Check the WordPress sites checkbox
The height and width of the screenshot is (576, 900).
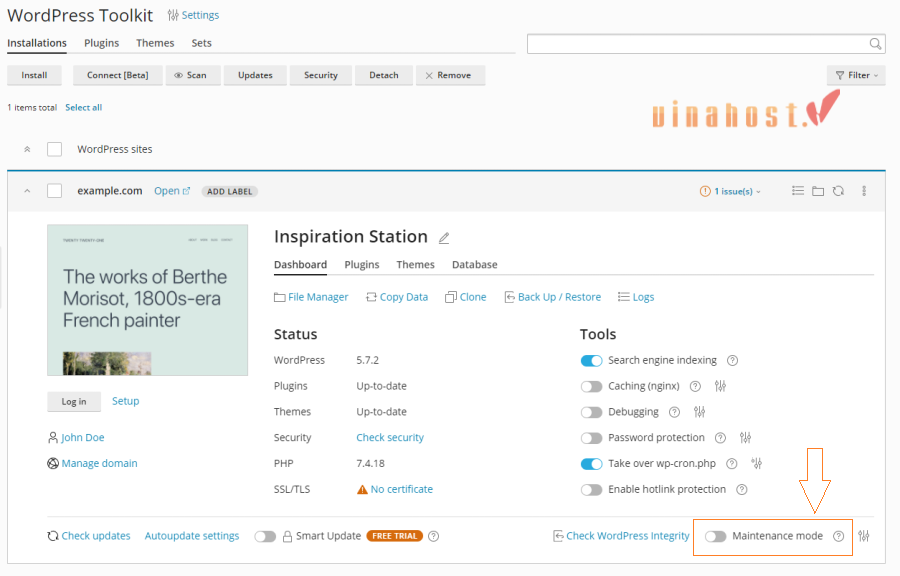55,149
